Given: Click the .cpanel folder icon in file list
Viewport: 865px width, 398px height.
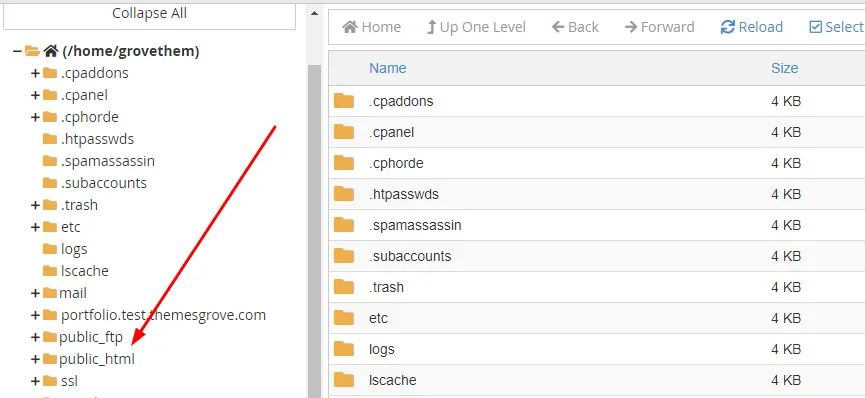Looking at the screenshot, I should [344, 132].
